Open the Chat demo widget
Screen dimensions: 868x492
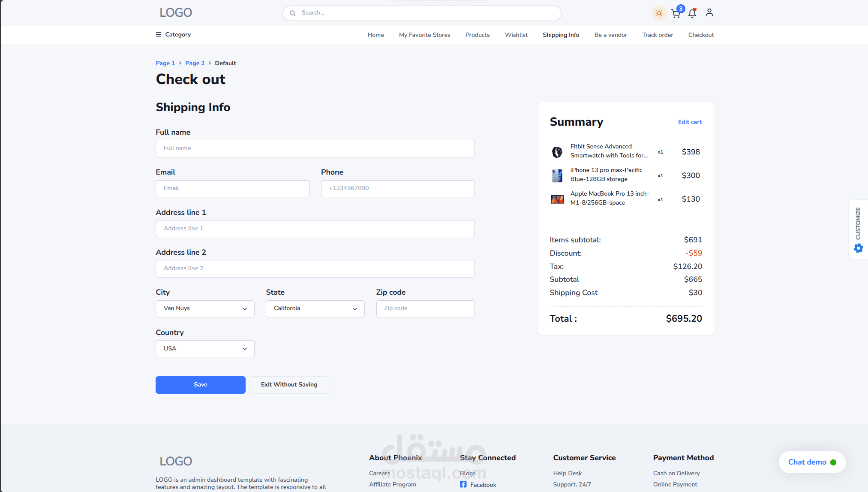coord(811,462)
